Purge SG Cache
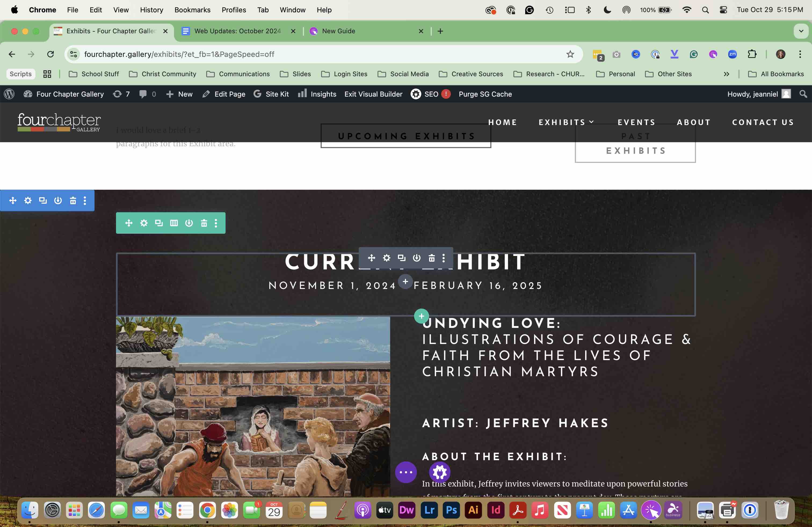This screenshot has height=527, width=812. tap(485, 94)
